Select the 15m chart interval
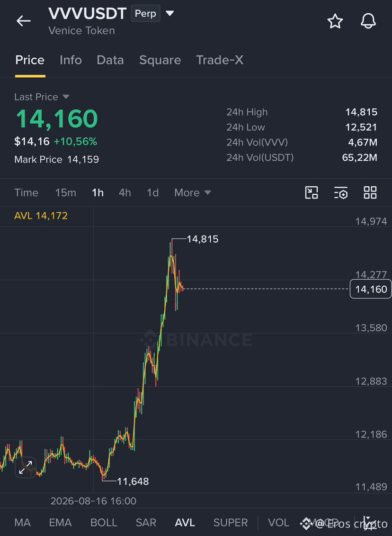This screenshot has height=536, width=392. click(65, 193)
